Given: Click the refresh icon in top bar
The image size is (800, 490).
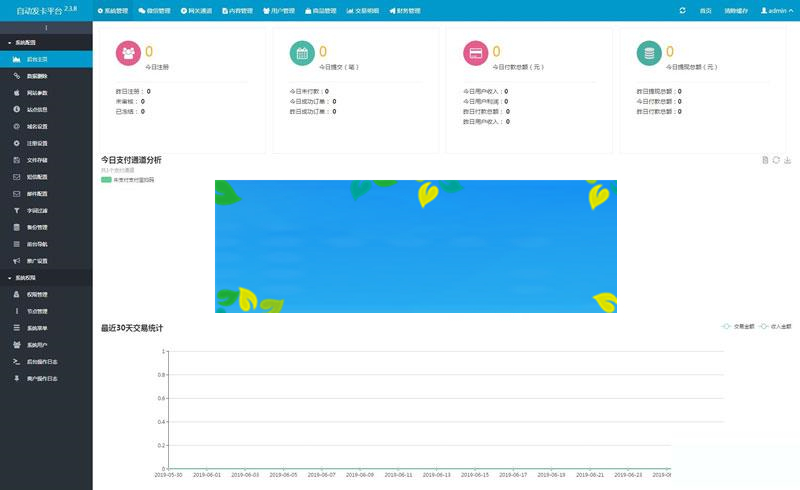Looking at the screenshot, I should coord(682,10).
